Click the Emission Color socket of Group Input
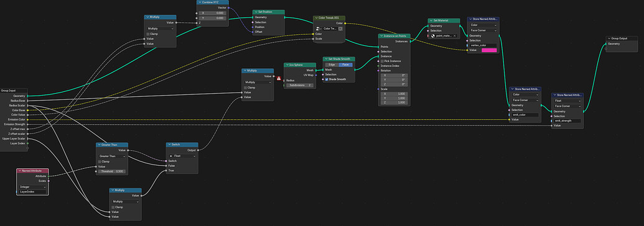This screenshot has height=226, width=644. [x=27, y=119]
